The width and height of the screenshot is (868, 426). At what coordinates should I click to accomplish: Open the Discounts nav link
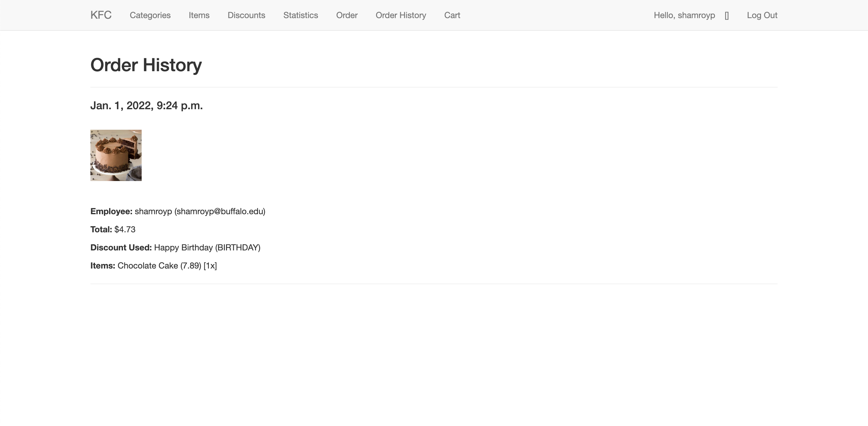click(246, 15)
